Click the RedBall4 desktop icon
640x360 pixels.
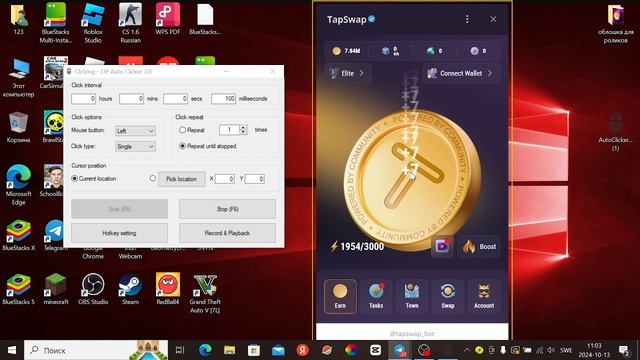168,289
